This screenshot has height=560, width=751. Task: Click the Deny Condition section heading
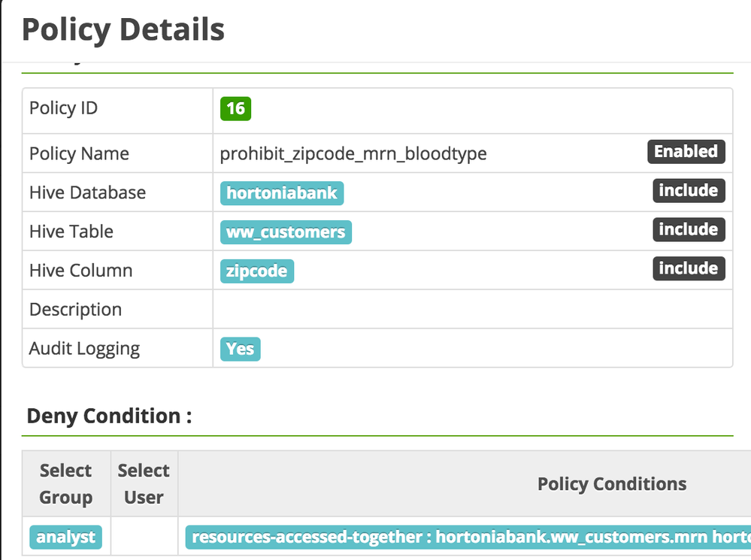[x=109, y=416]
